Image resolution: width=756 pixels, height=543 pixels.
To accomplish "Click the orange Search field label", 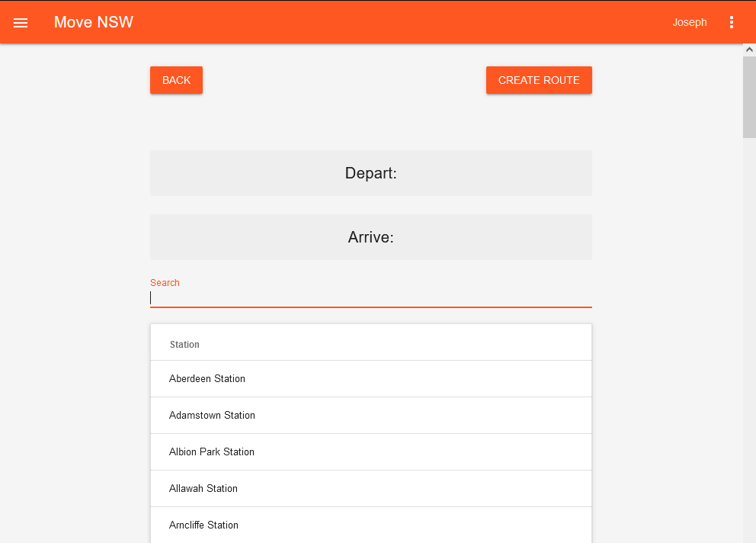I will [165, 283].
